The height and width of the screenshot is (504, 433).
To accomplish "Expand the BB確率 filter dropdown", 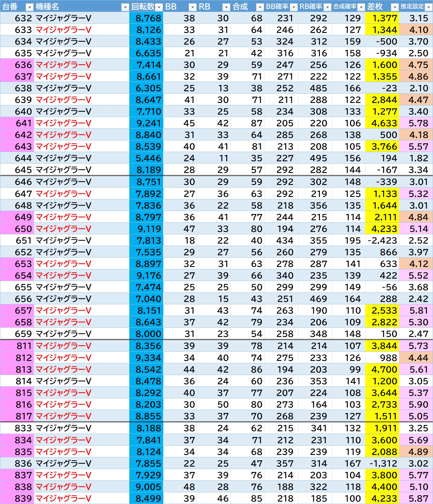I will coord(294,7).
